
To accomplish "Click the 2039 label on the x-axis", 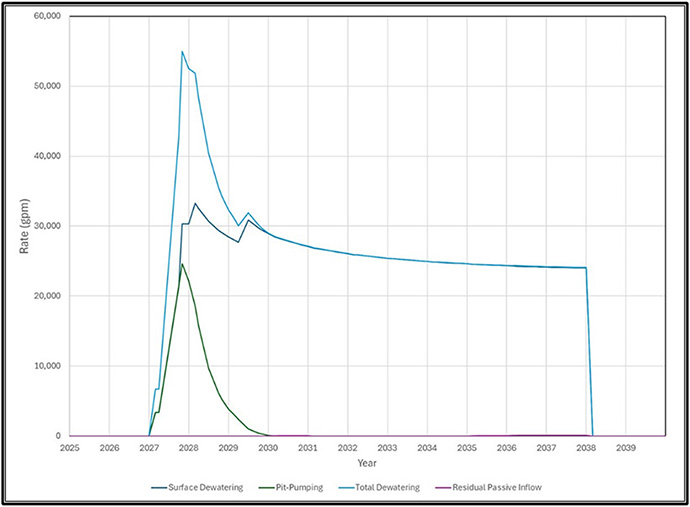I will 625,447.
